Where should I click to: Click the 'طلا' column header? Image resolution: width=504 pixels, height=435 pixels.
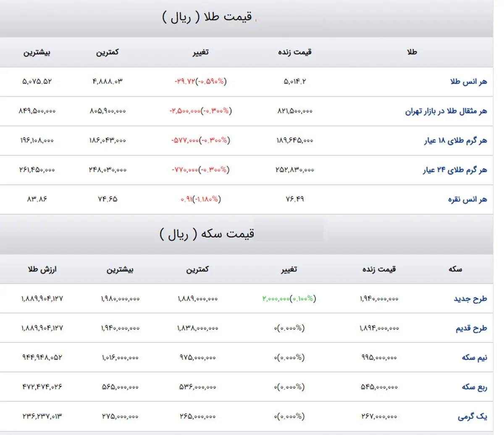click(x=412, y=53)
